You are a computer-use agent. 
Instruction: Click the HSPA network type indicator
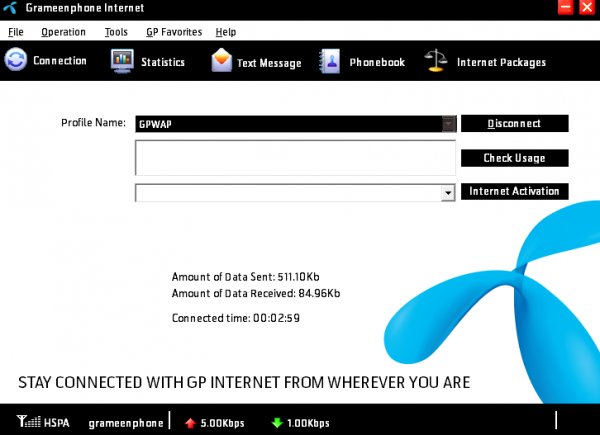57,423
